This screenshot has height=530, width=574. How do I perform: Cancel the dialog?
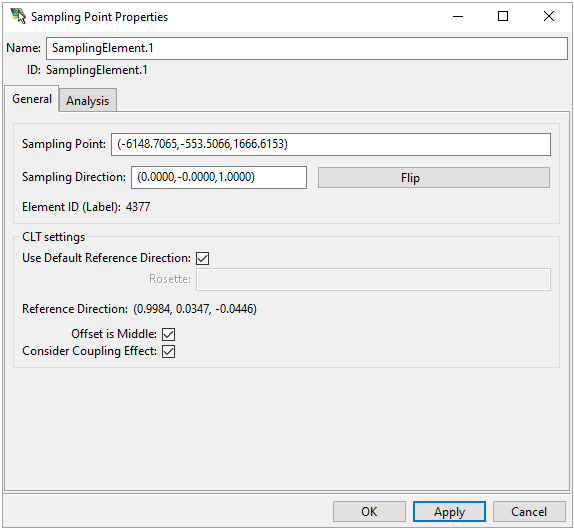click(x=529, y=512)
